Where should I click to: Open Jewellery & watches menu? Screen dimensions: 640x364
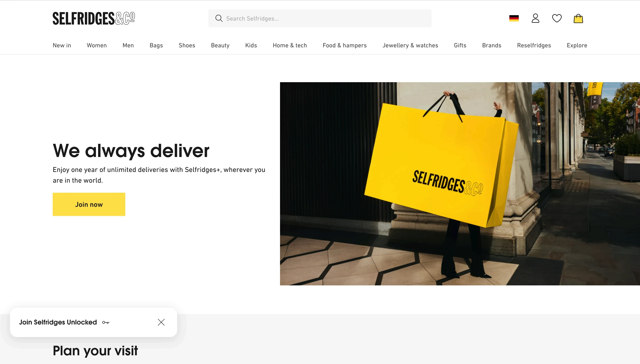(410, 46)
